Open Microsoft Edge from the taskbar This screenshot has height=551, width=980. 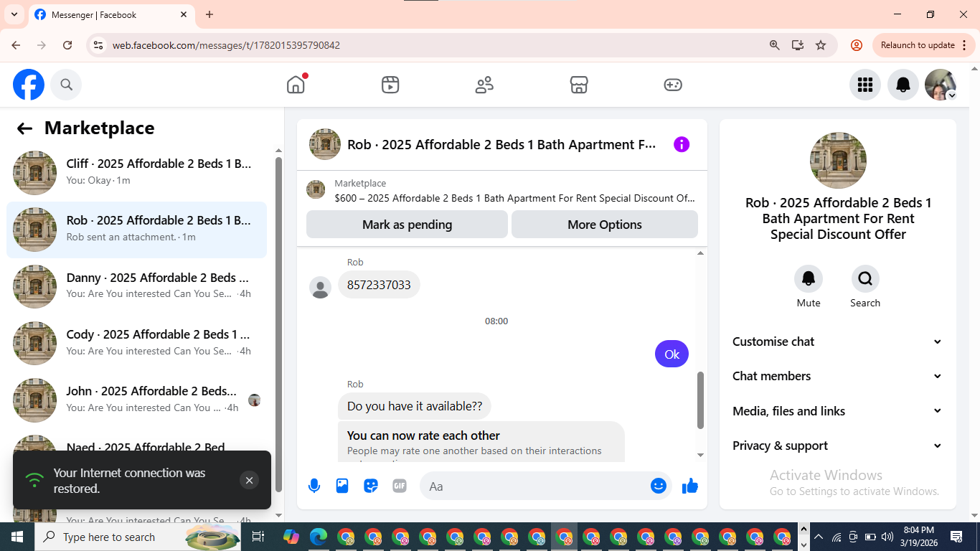[x=319, y=537]
